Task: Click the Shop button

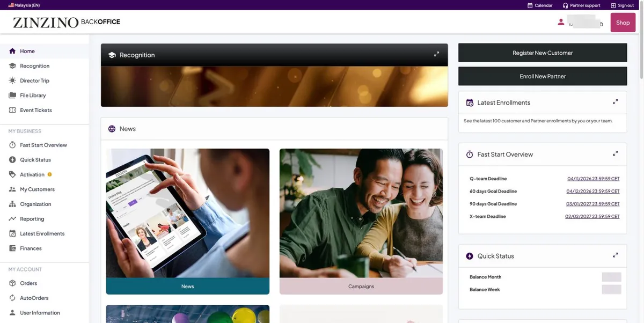Action: coord(623,23)
